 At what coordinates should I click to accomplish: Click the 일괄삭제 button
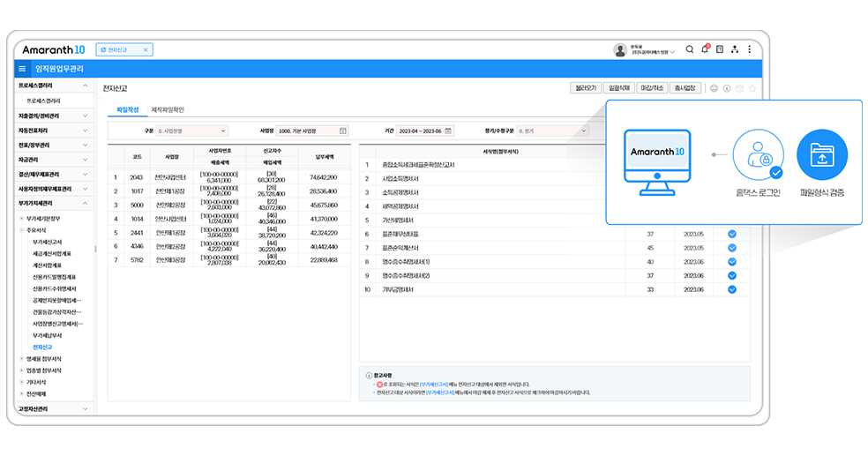point(619,88)
